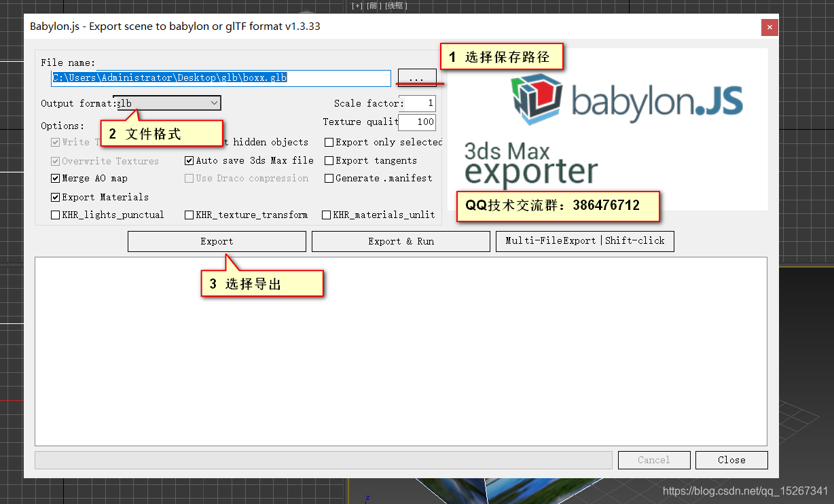Click Multi-FileExport | Shift-click button

pos(585,241)
